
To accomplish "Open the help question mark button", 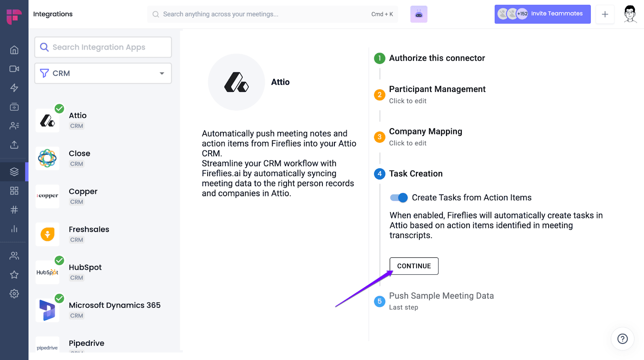I will tap(622, 339).
